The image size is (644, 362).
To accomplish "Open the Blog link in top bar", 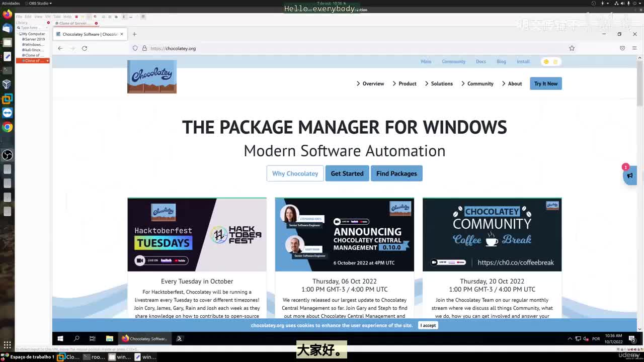I will [x=502, y=62].
